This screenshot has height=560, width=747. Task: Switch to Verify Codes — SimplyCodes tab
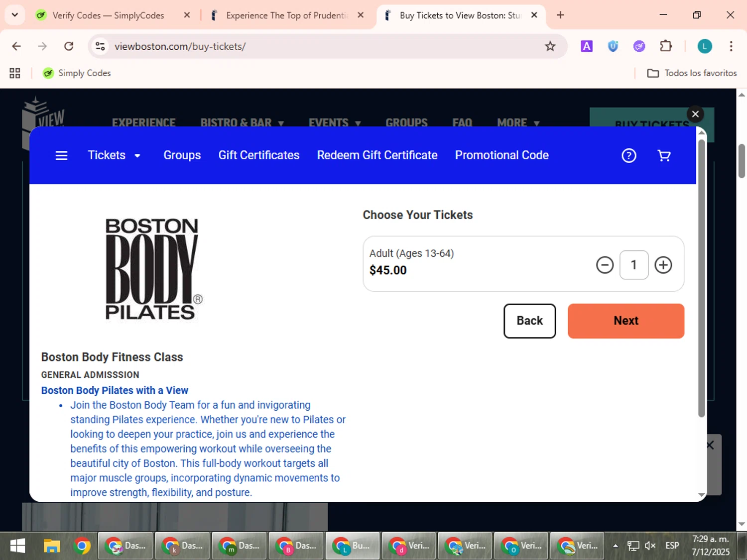108,15
